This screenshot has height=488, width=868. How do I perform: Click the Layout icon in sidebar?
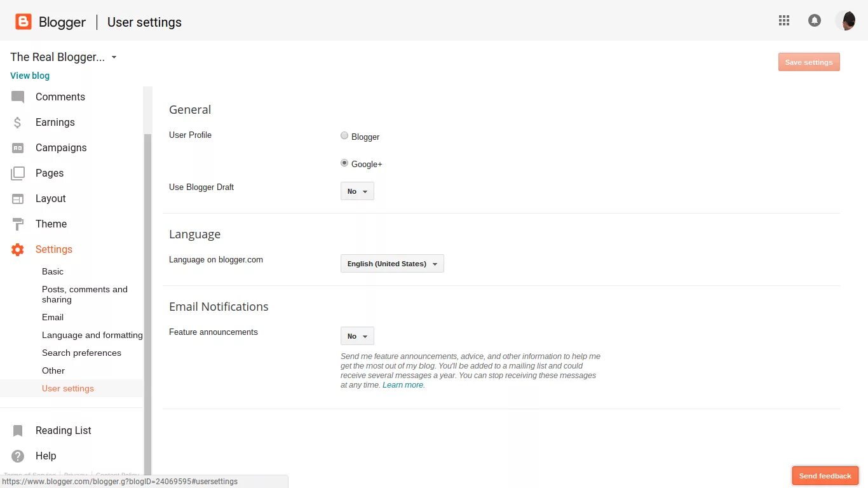click(x=18, y=199)
